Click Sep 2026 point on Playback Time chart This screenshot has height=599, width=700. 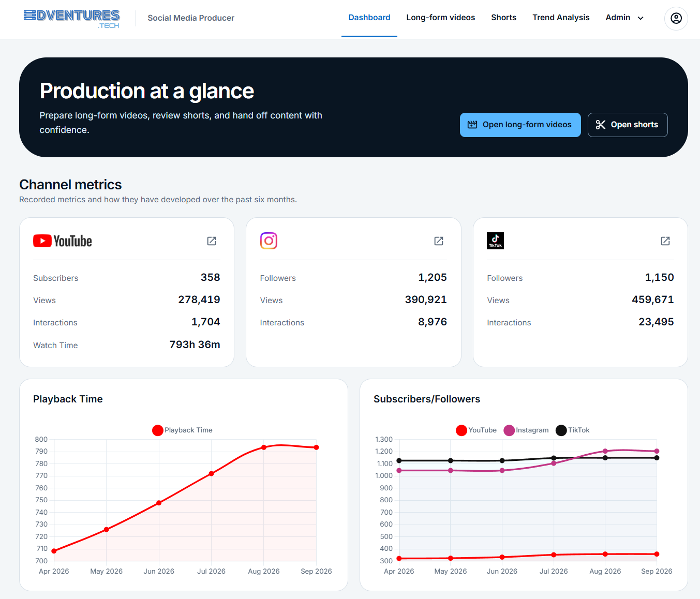tap(316, 447)
